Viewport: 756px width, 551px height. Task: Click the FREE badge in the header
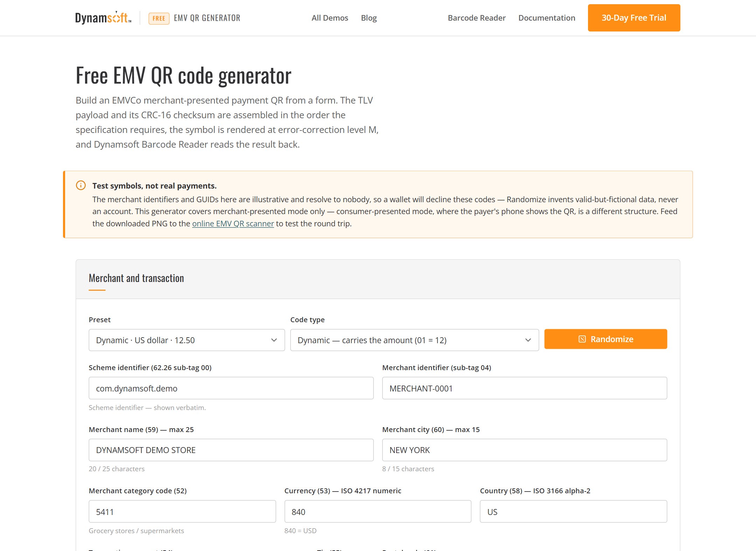[159, 18]
